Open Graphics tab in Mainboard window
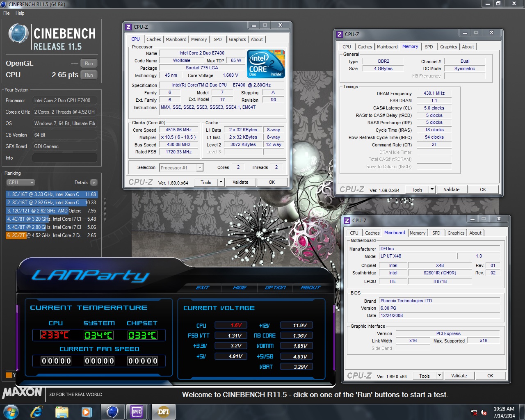The image size is (525, 420). click(x=456, y=233)
